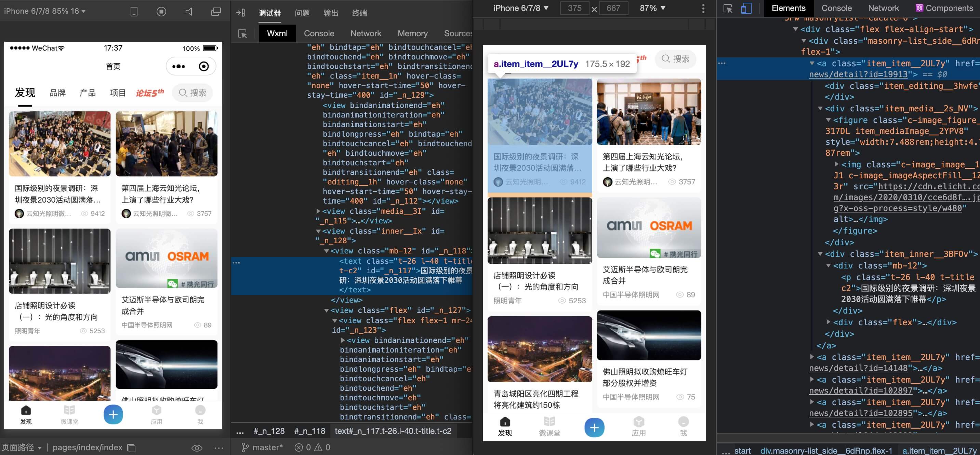
Task: Click Chrome DevTools inspect element icon
Action: 727,8
